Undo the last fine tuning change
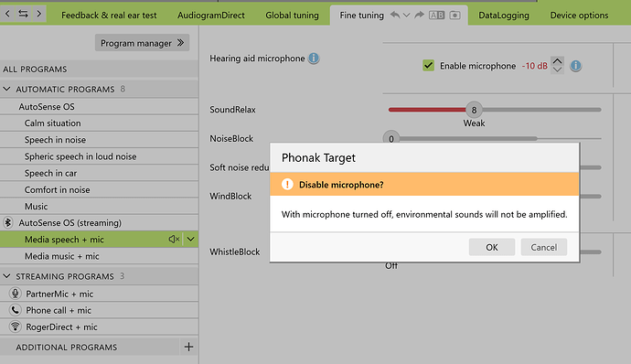The image size is (631, 364). pyautogui.click(x=395, y=16)
